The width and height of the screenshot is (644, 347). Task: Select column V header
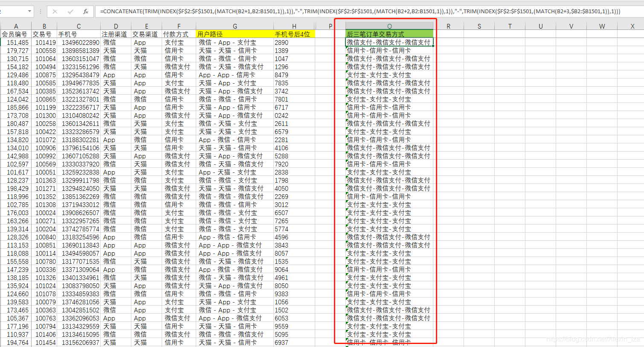571,26
